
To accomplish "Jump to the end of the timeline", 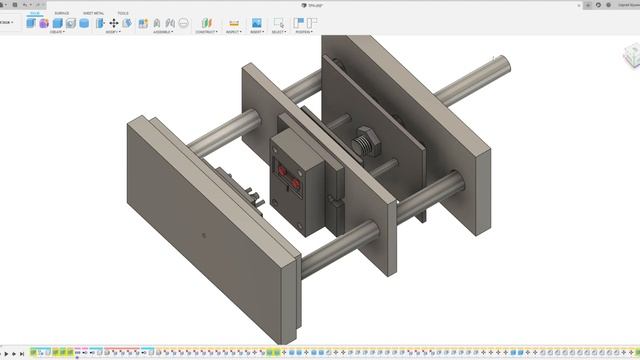I will [x=22, y=353].
